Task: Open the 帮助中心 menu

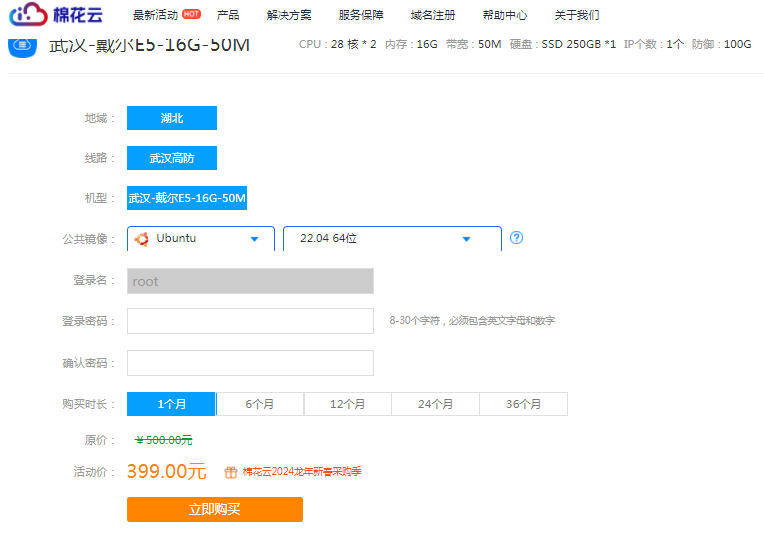Action: point(505,15)
